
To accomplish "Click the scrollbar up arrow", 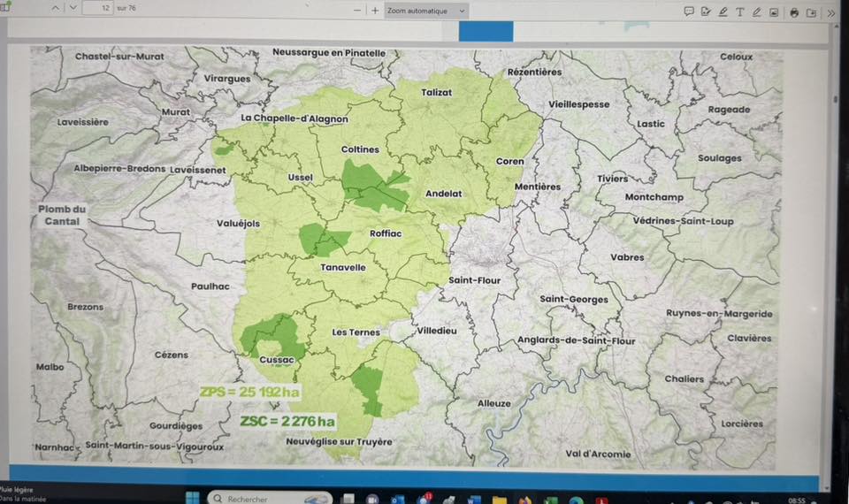I will (835, 27).
